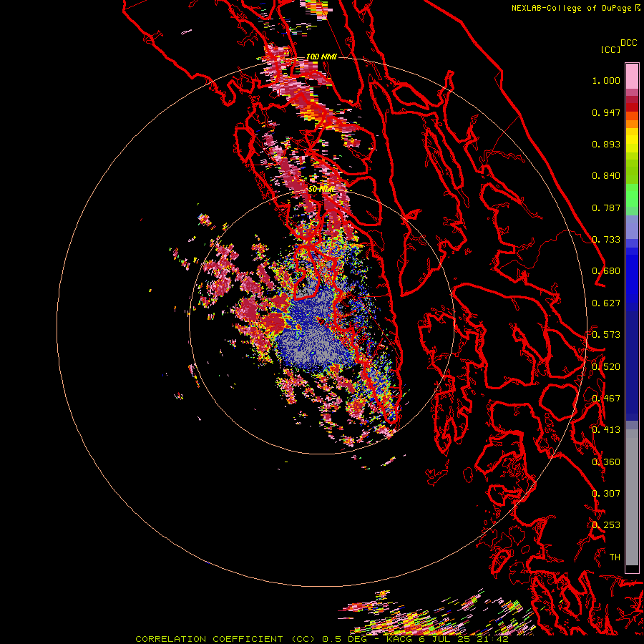Select the 0.680 scale value
The width and height of the screenshot is (644, 644).
606,271
